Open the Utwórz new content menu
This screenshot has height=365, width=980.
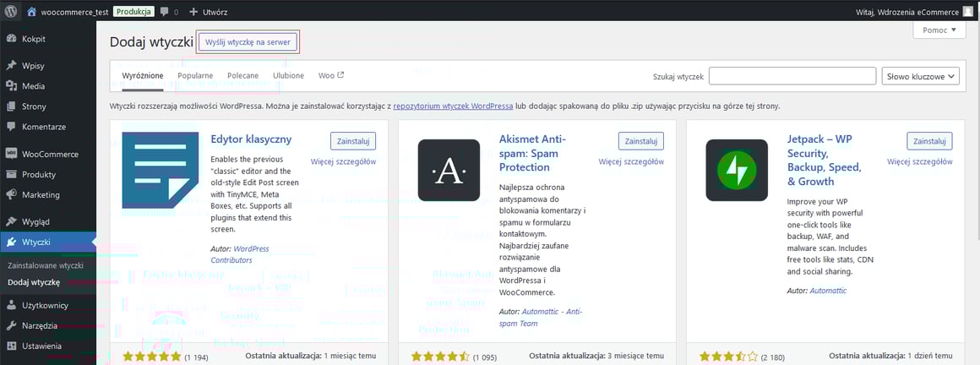[x=208, y=12]
